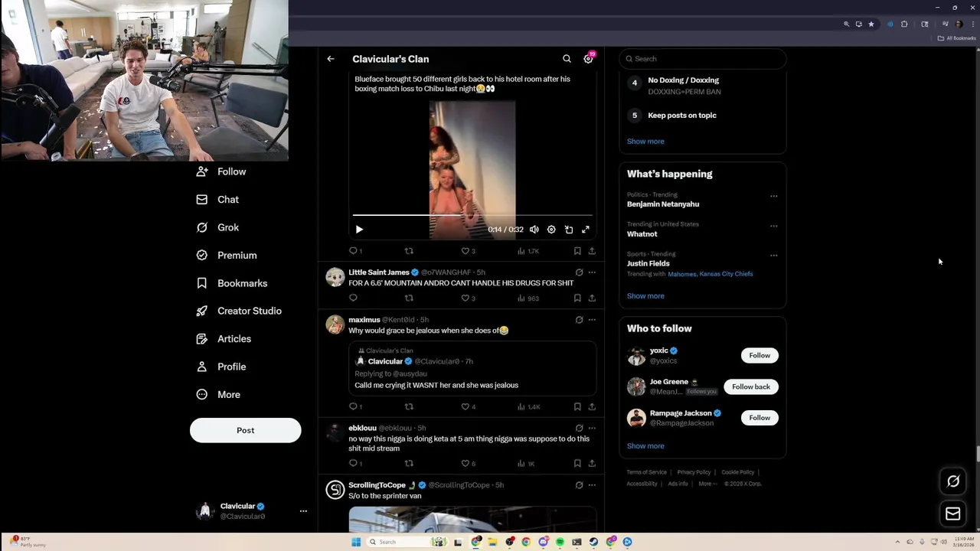Play the Blueface video
Viewport: 980px width, 551px height.
coord(359,230)
